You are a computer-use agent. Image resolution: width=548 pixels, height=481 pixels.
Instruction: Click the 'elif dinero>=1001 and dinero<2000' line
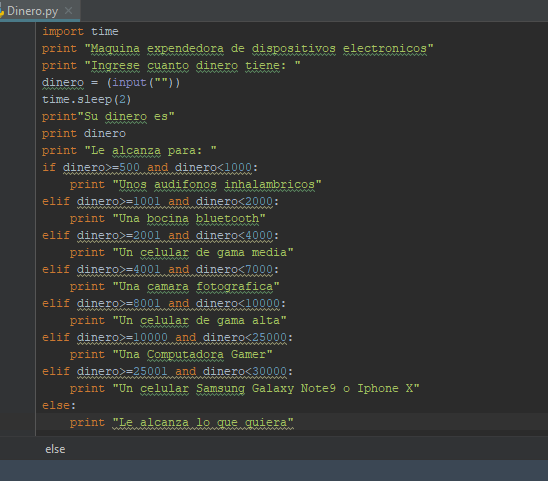tap(160, 202)
